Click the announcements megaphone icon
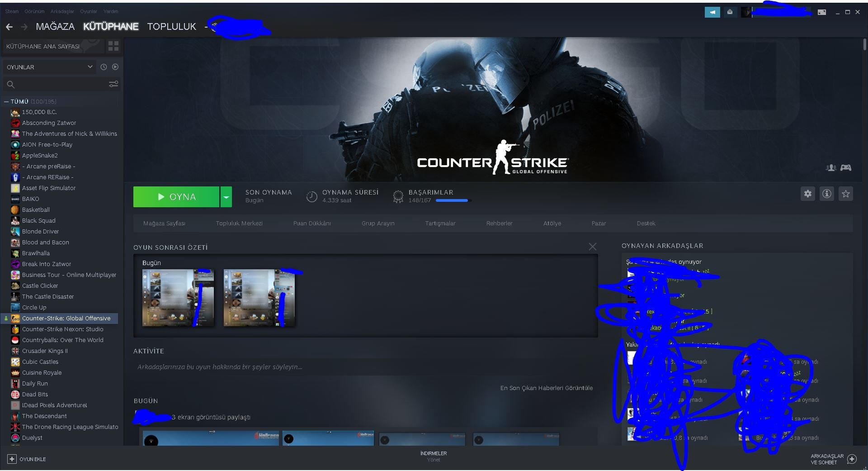Screen dimensions: 868x471 [x=712, y=12]
